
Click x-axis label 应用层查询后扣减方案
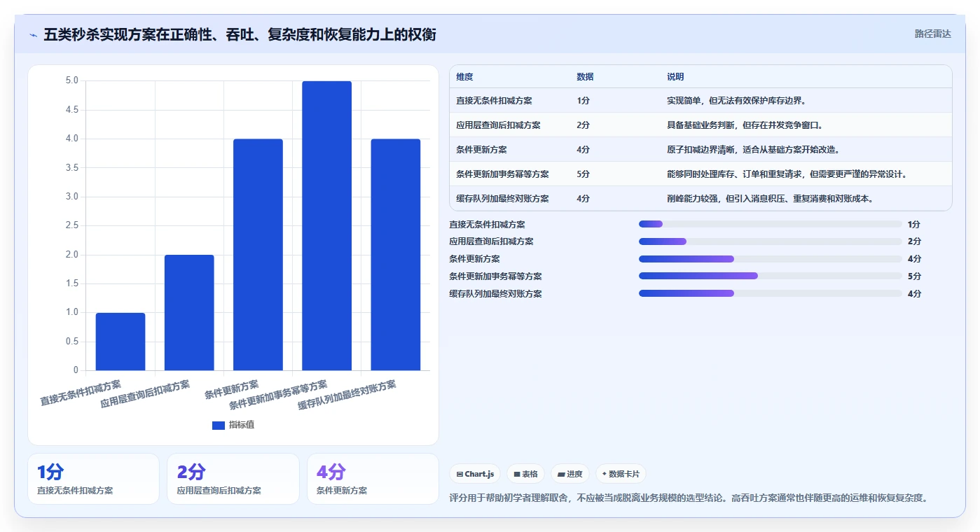click(146, 394)
